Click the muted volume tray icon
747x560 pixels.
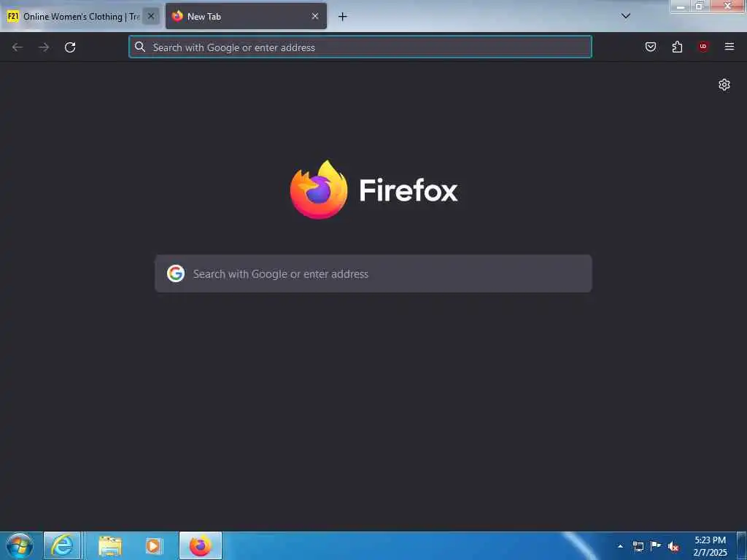click(673, 547)
